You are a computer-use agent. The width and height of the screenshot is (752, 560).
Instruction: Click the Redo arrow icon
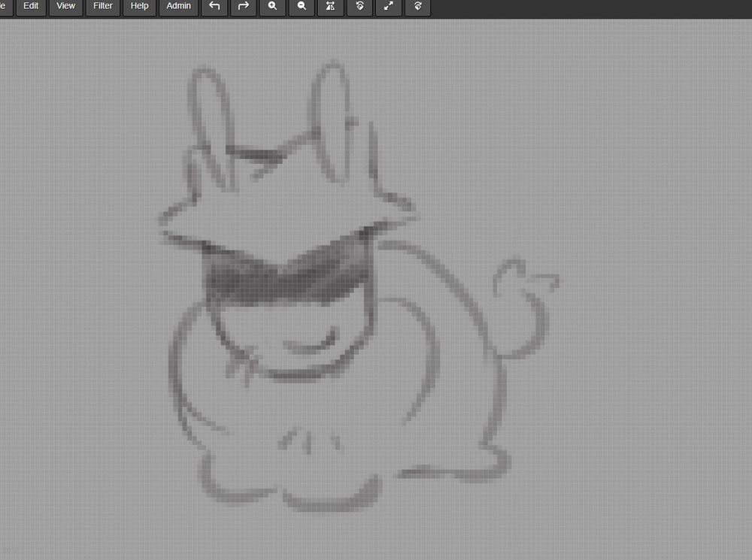click(244, 6)
